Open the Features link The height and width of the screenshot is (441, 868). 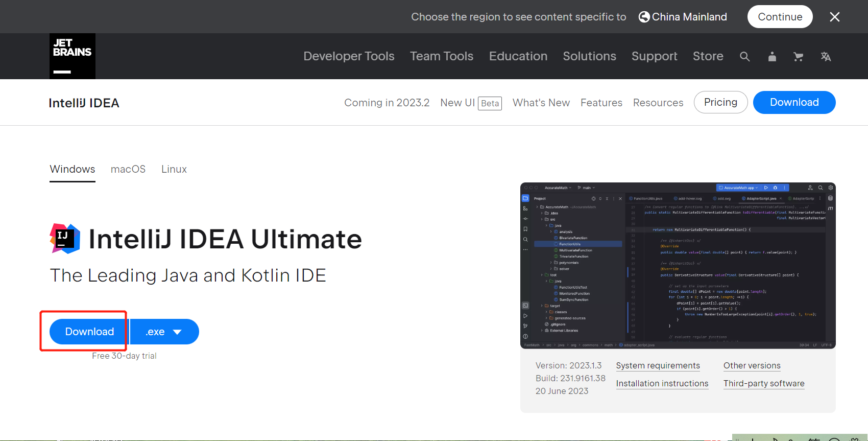[601, 103]
